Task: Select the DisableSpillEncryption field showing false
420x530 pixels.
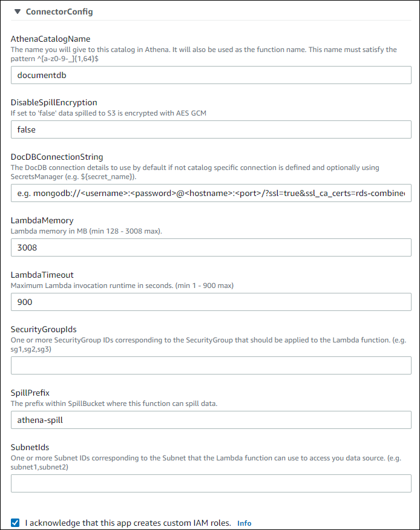Action: [x=210, y=129]
